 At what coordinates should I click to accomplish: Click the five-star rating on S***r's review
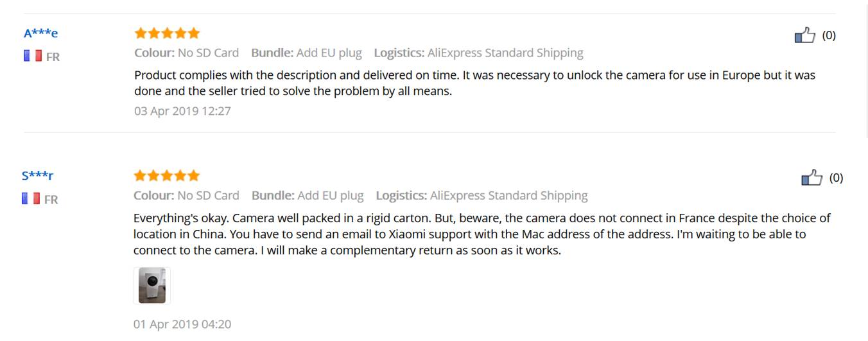(x=166, y=175)
